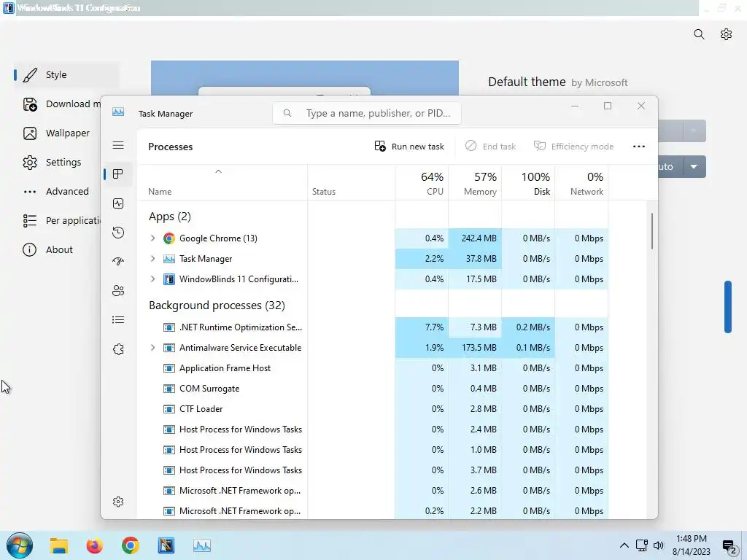
Task: Open WindowBlinds settings gear in top right
Action: [726, 34]
